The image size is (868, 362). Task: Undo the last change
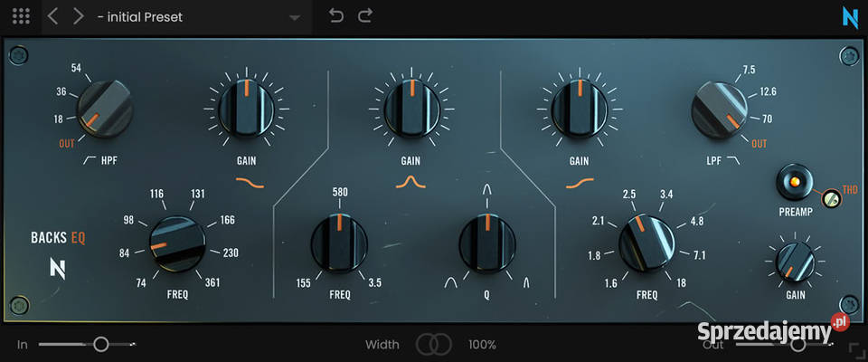click(x=336, y=15)
